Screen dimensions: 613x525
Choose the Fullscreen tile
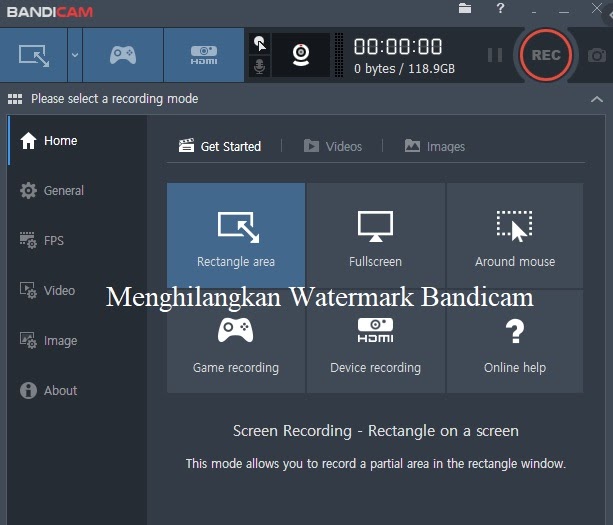coord(376,236)
